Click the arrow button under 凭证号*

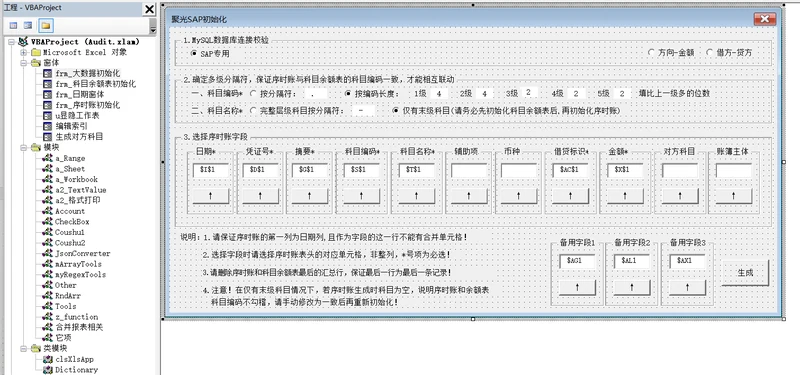click(260, 195)
